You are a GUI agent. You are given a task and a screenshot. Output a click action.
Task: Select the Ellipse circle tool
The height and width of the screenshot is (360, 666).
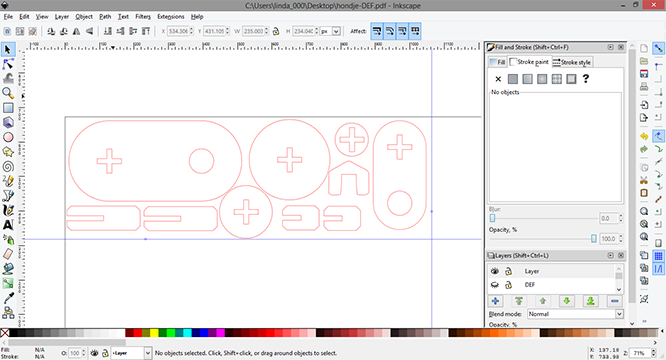point(8,137)
